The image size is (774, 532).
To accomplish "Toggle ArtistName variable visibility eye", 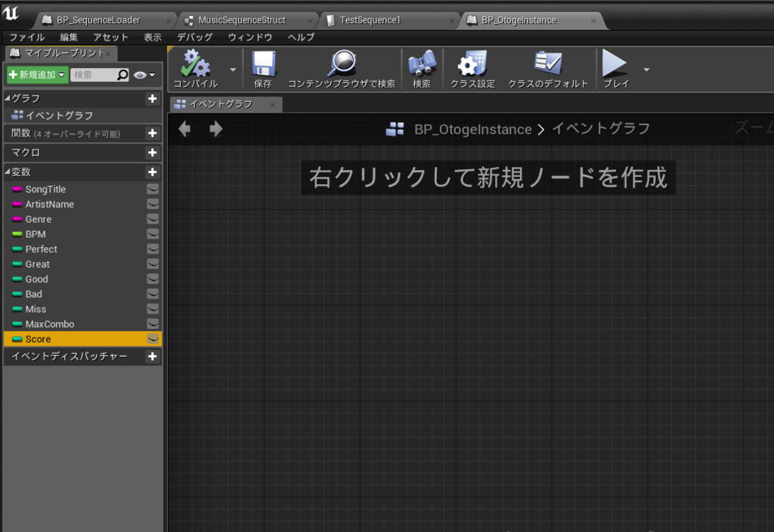I will [153, 204].
